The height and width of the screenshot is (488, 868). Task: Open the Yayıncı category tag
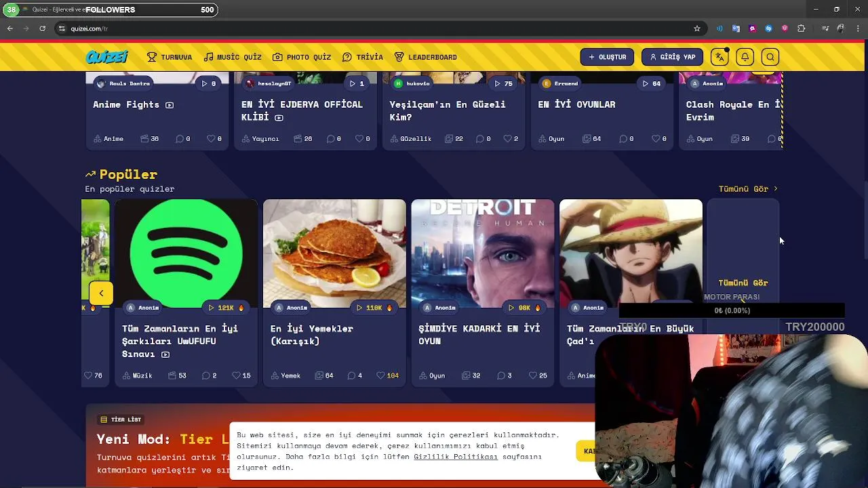(260, 138)
